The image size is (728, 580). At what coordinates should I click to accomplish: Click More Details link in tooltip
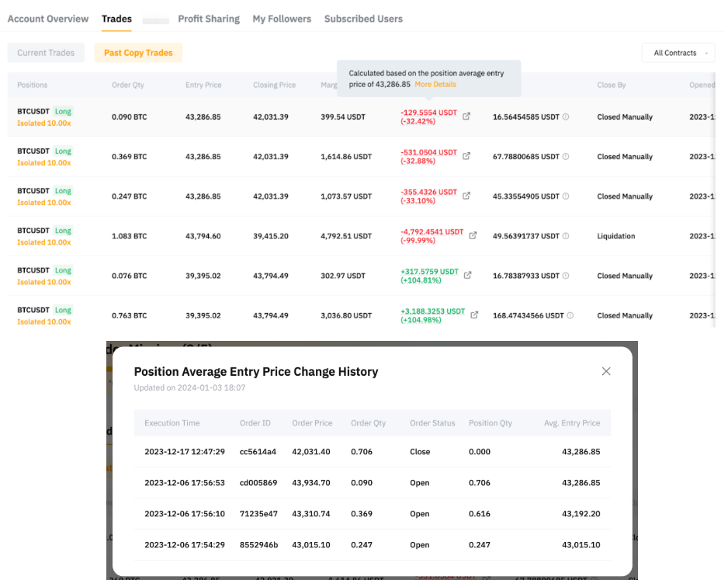435,84
